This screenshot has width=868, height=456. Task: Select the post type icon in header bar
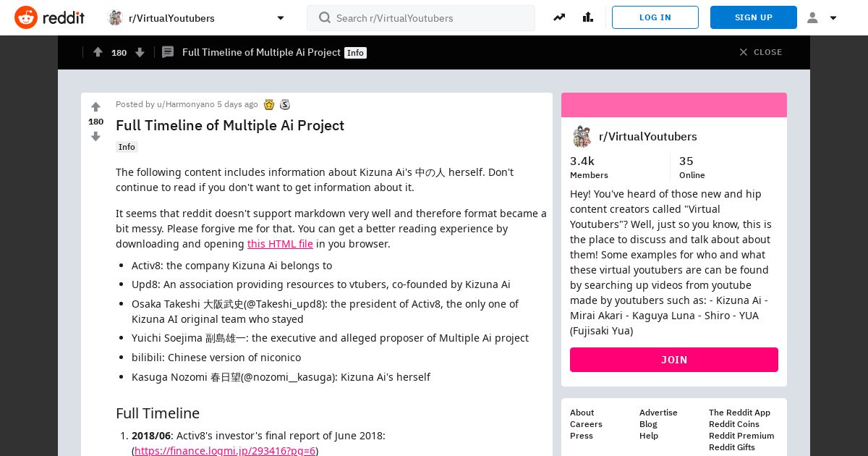tap(168, 52)
